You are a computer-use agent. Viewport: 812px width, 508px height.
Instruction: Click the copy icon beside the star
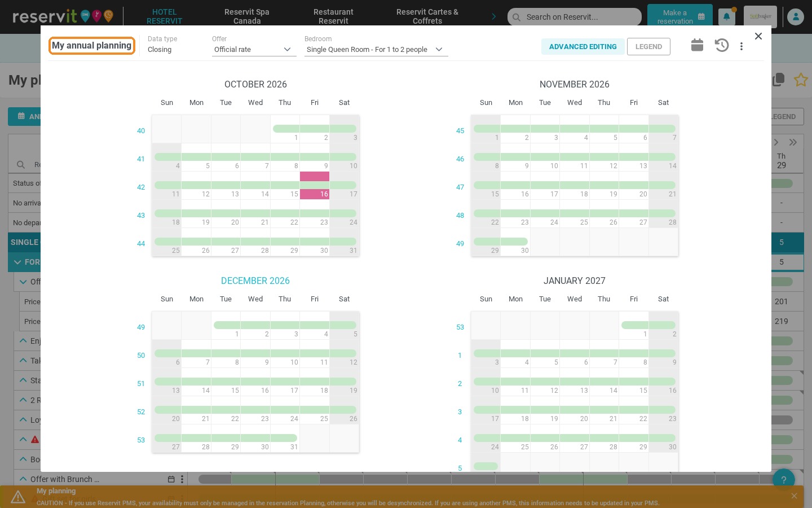point(778,80)
